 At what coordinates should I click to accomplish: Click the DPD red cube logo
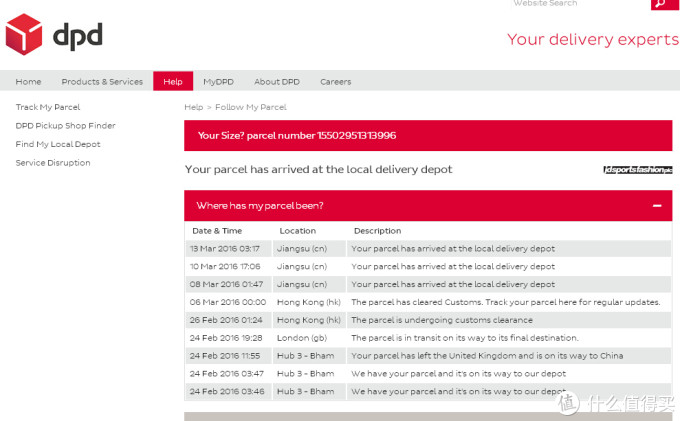(x=23, y=34)
